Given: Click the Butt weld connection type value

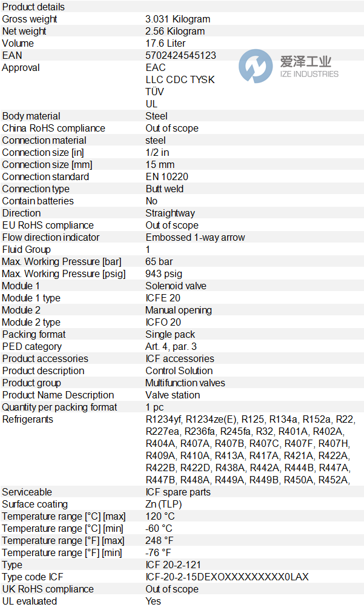Looking at the screenshot, I should click(x=164, y=189).
